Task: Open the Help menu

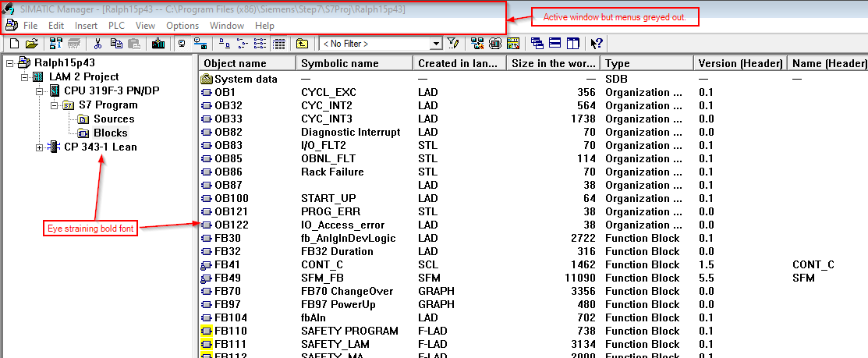Action: tap(264, 26)
